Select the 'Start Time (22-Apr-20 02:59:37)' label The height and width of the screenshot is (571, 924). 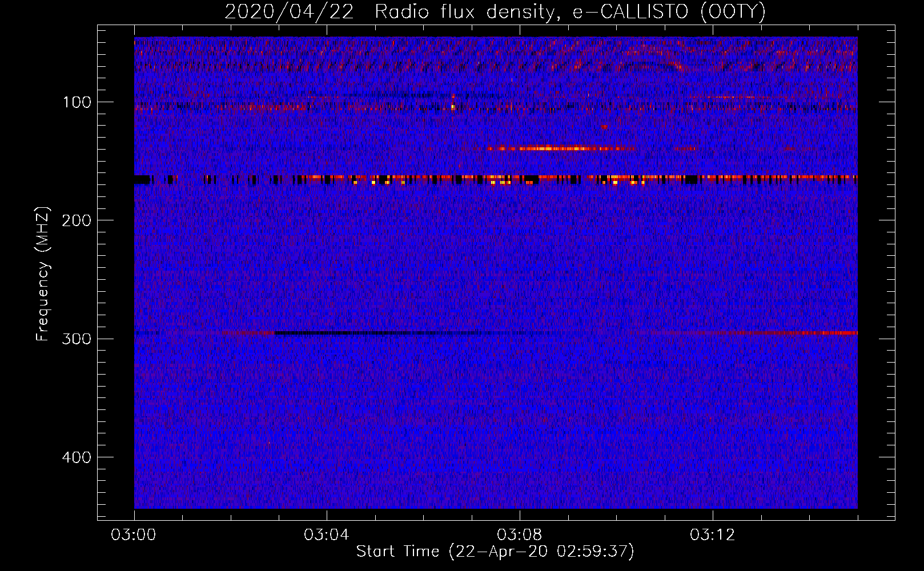[x=495, y=552]
